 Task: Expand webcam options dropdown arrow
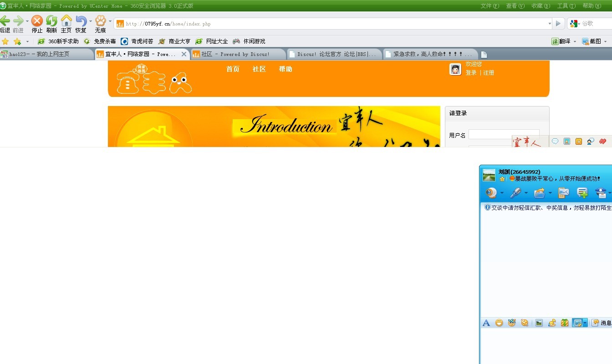click(502, 193)
